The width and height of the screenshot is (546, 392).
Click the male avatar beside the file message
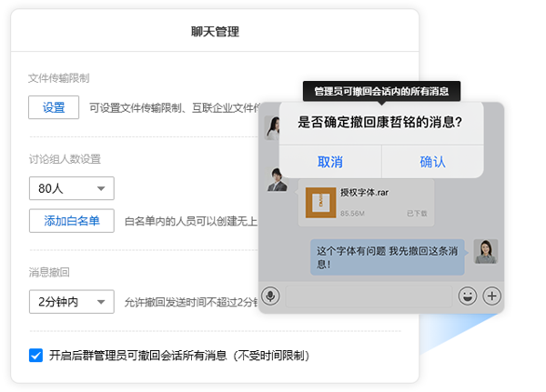tap(277, 179)
